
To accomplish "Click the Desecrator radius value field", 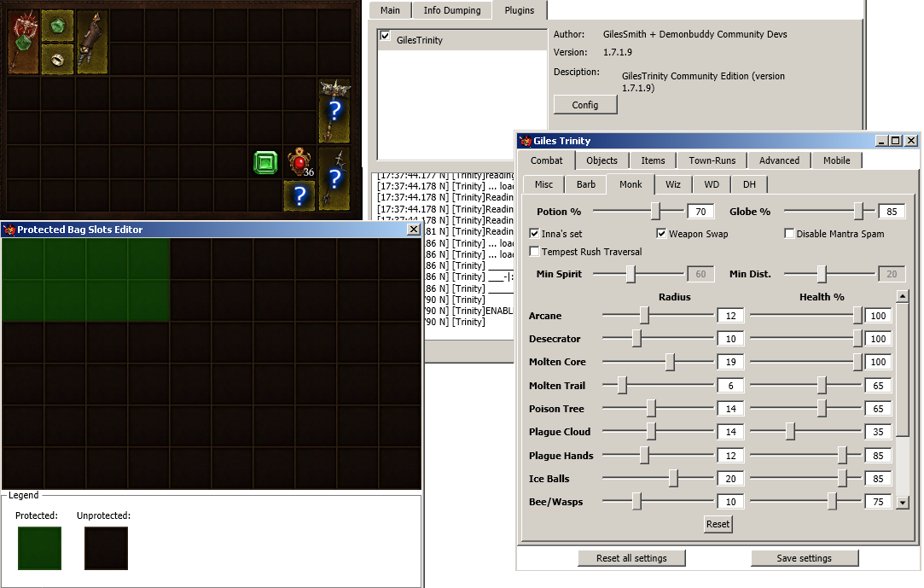I will (730, 339).
